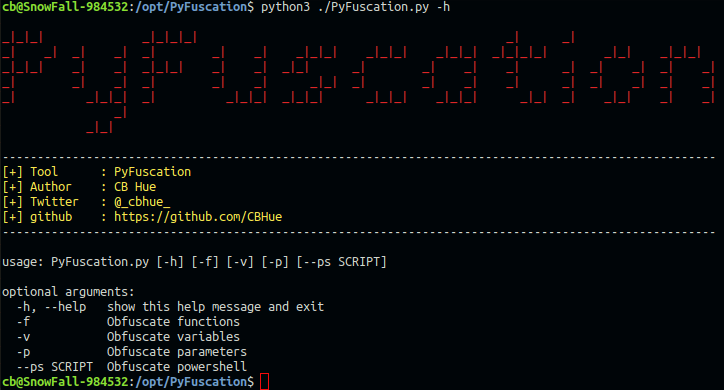The image size is (724, 390).
Task: Click the '[--ps SCRIPT]' in the usage line
Action: [342, 262]
